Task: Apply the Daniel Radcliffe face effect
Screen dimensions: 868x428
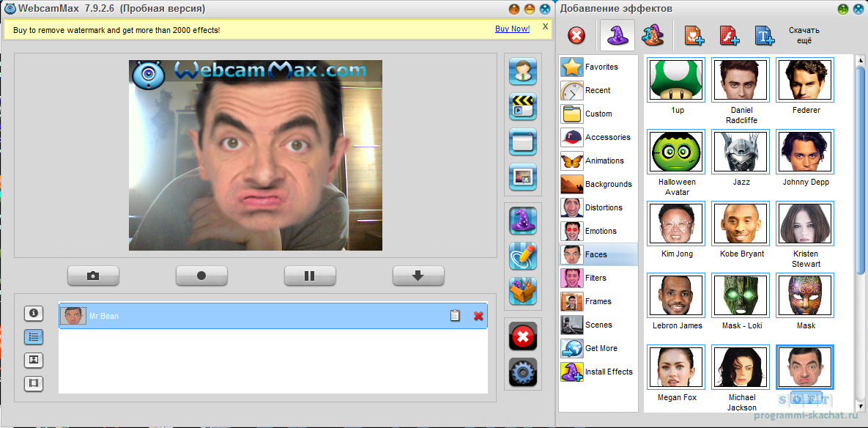Action: click(740, 80)
